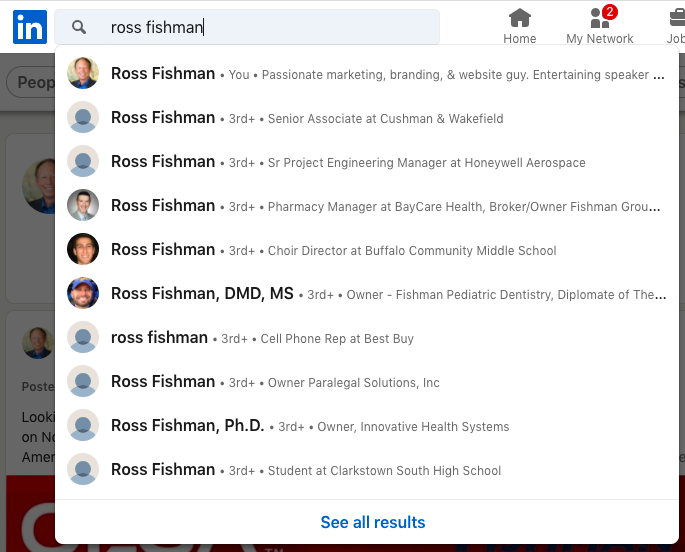
Task: Open the Jobs briefcase icon
Action: click(x=676, y=26)
